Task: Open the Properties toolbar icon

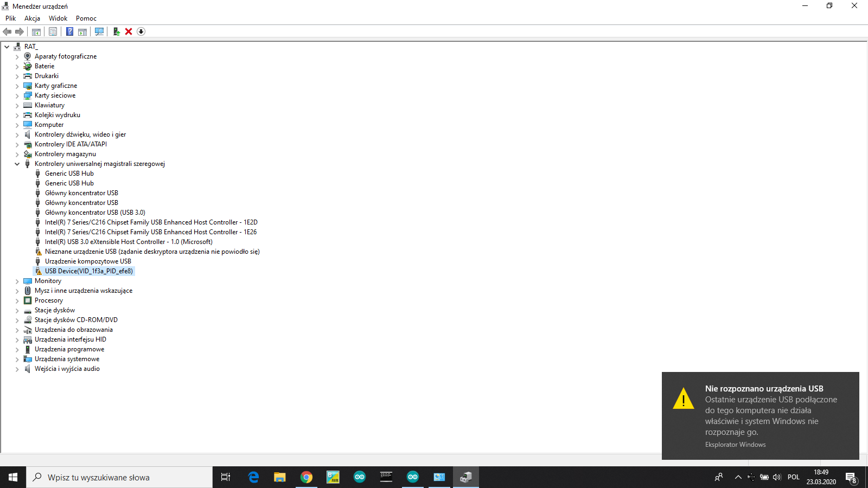Action: [x=53, y=31]
